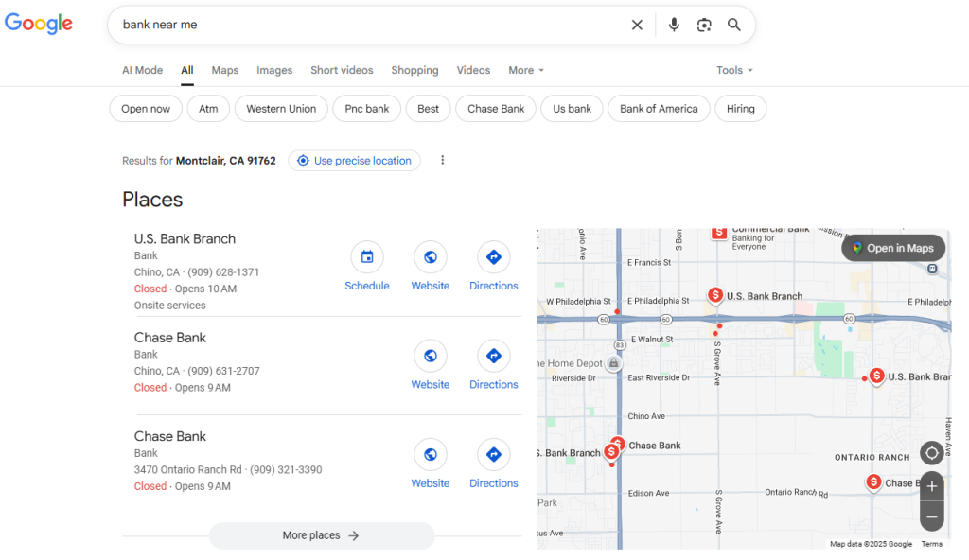Apply the Bank of America filter chip

(x=659, y=109)
